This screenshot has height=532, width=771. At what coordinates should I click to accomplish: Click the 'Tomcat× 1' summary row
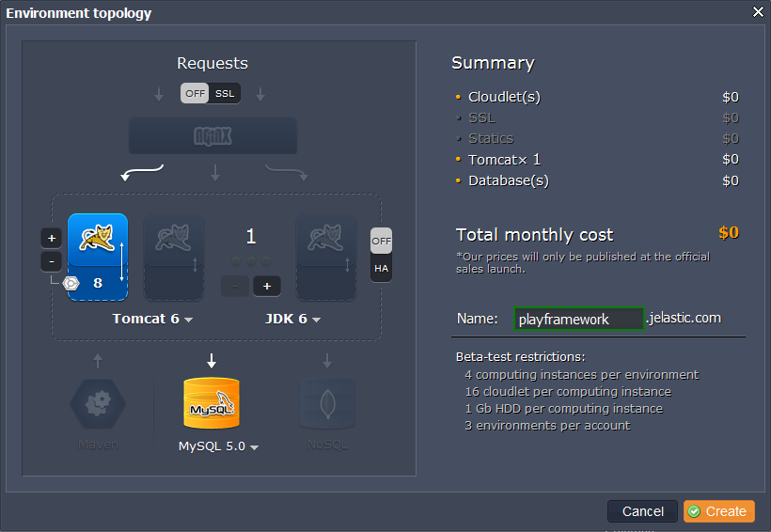[x=597, y=159]
